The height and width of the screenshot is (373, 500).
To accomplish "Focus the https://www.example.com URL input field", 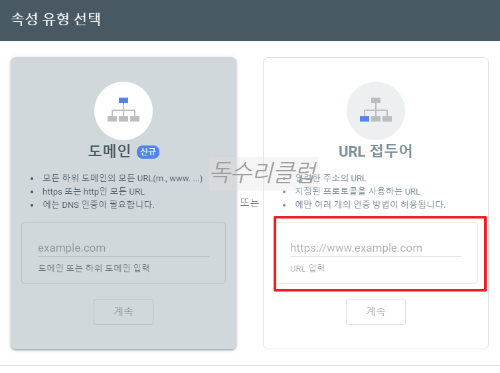I will coord(376,248).
